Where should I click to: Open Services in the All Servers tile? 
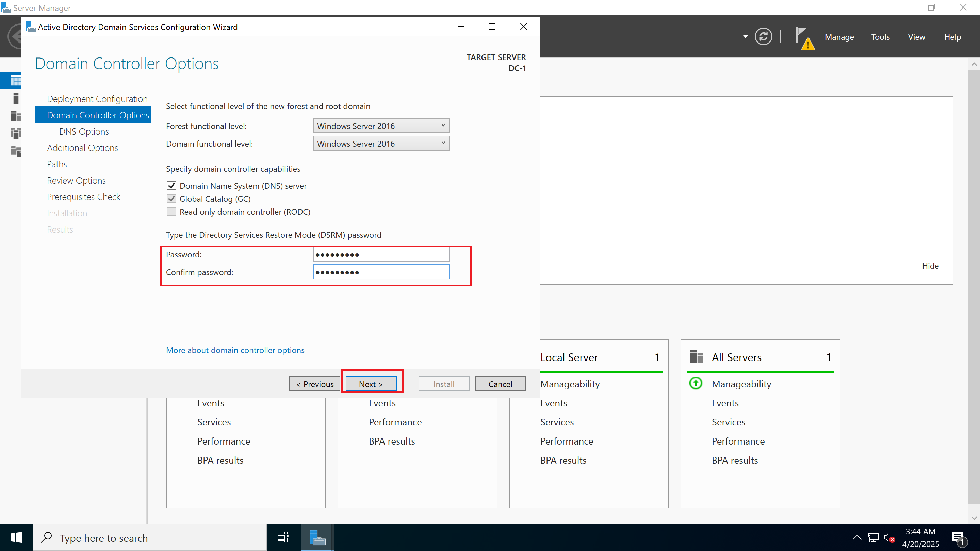729,422
